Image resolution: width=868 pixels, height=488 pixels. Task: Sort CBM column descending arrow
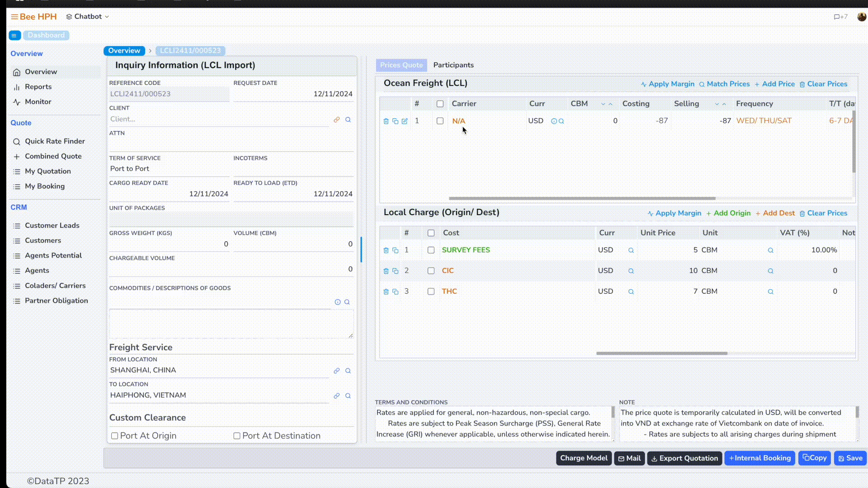click(603, 104)
